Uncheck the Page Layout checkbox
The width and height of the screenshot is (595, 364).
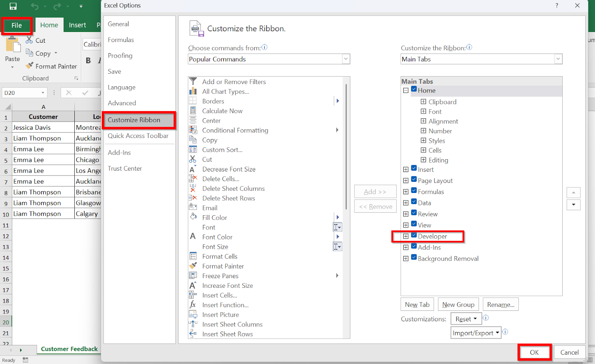(414, 180)
